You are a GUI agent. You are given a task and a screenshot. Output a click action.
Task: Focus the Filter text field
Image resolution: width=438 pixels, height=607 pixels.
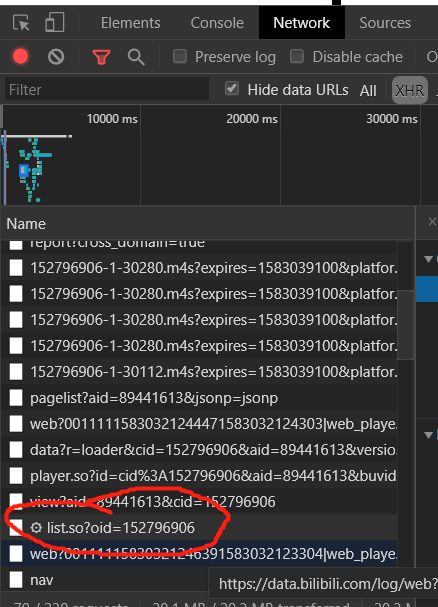[x=107, y=89]
